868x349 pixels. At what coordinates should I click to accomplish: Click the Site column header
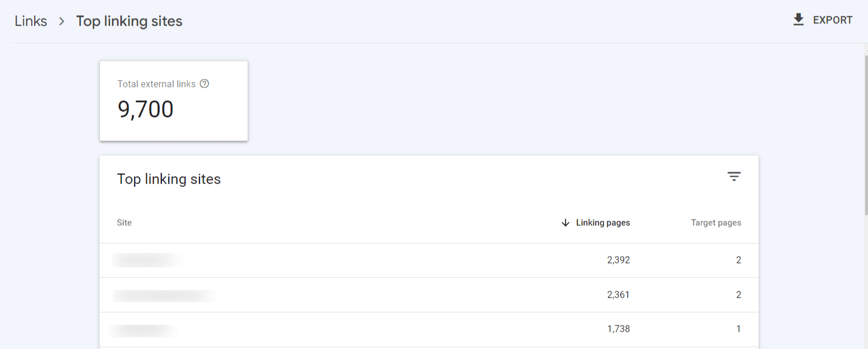(x=124, y=223)
